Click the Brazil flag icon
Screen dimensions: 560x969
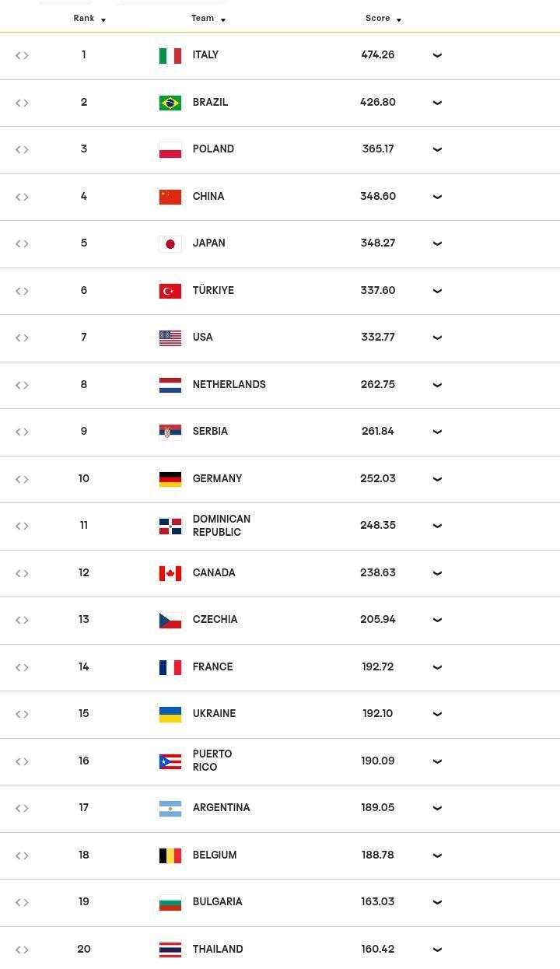coord(170,103)
